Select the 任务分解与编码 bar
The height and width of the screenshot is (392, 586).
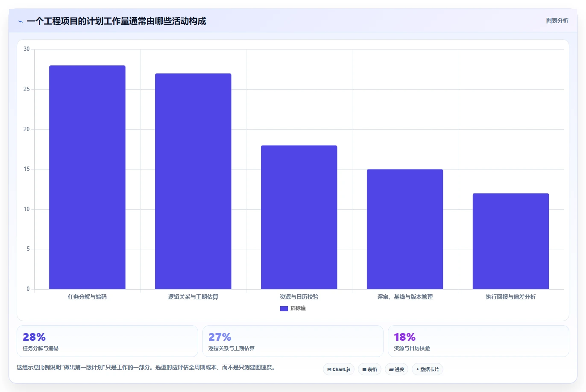pos(87,177)
